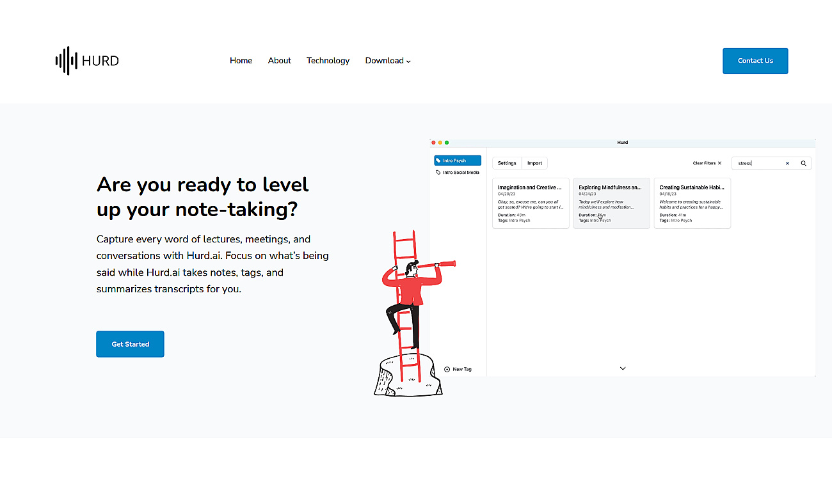Click the green maximize dot of Hurd window

pyautogui.click(x=447, y=142)
